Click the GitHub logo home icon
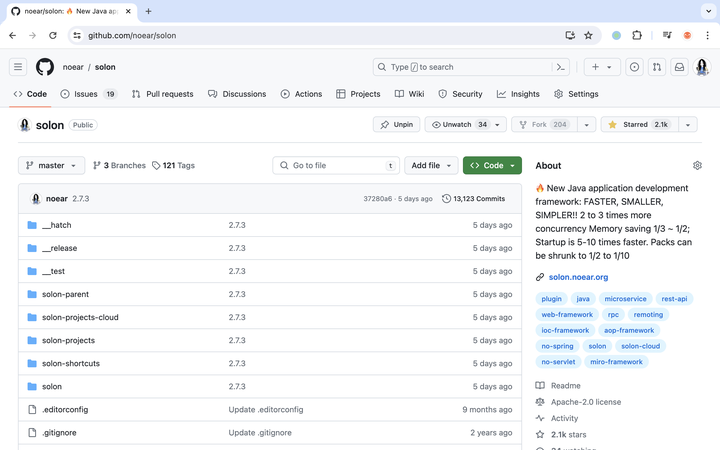This screenshot has width=720, height=450. [x=45, y=67]
